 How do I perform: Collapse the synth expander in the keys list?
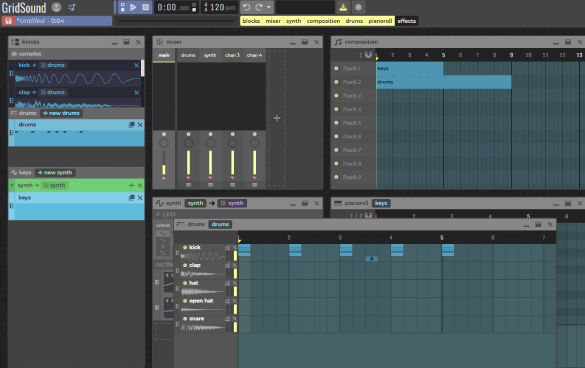pyautogui.click(x=12, y=185)
